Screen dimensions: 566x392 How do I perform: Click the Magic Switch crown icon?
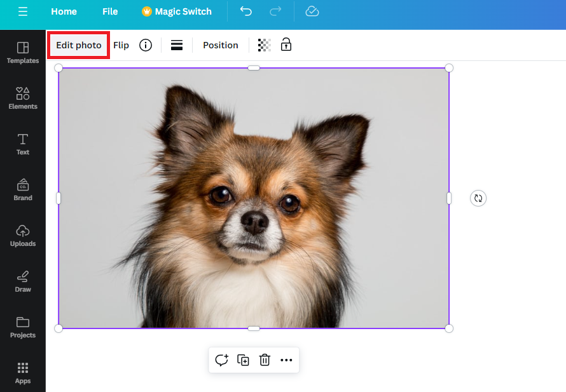pyautogui.click(x=146, y=11)
